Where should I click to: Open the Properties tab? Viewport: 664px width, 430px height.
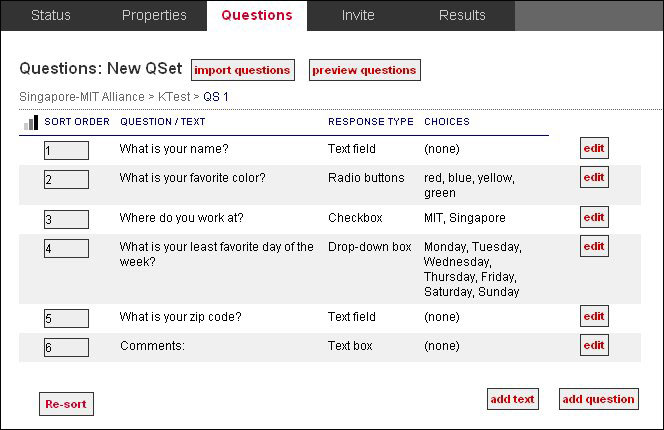click(x=154, y=15)
